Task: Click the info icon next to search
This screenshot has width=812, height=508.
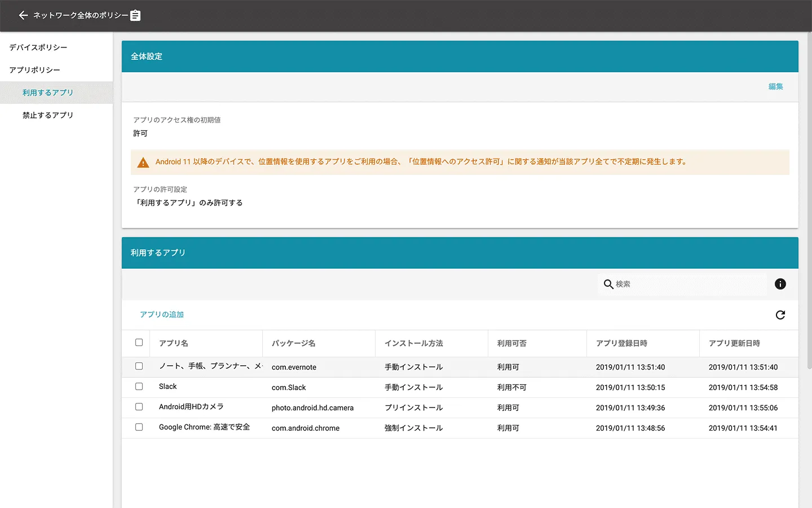Action: 780,284
